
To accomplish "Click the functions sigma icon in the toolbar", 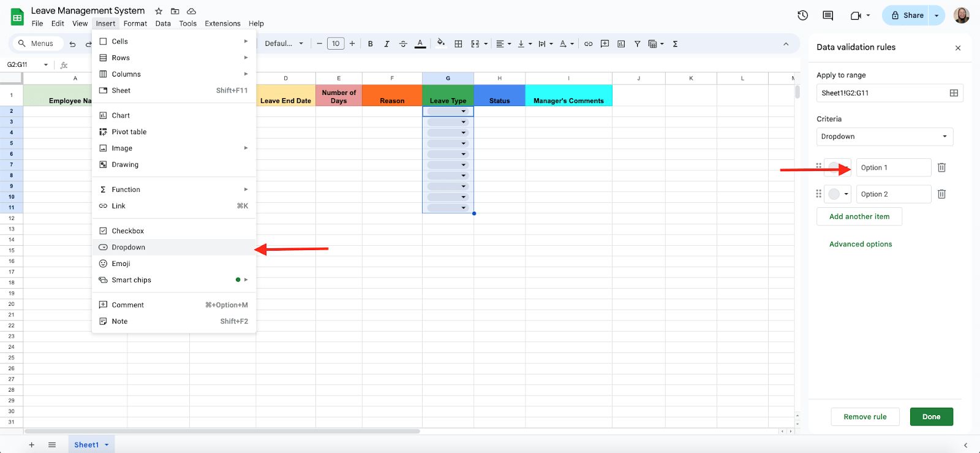I will (676, 44).
